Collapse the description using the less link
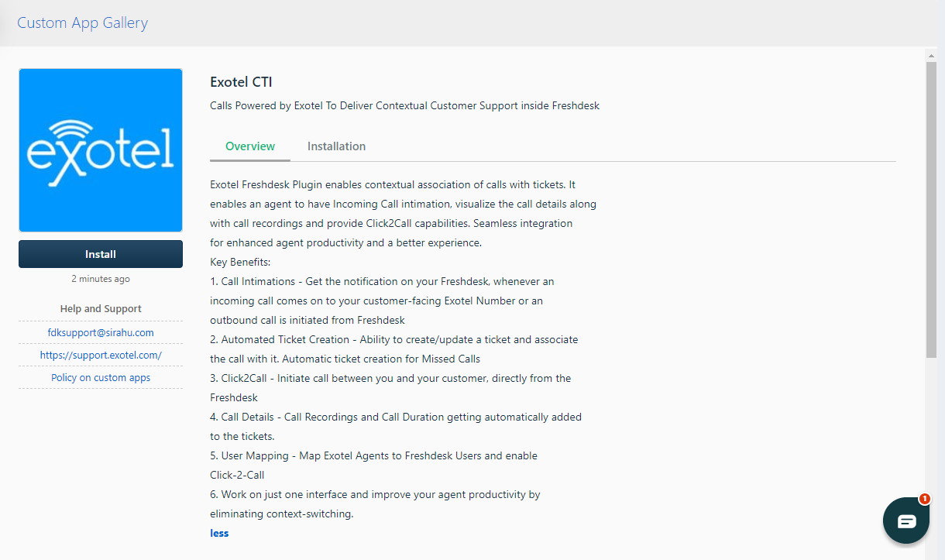This screenshot has width=945, height=560. [x=219, y=533]
